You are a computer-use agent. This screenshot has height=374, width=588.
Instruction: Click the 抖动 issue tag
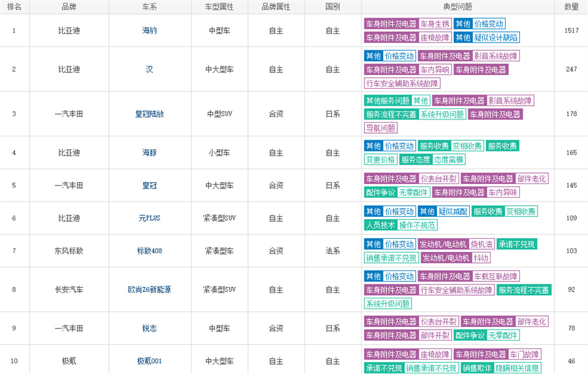click(481, 258)
